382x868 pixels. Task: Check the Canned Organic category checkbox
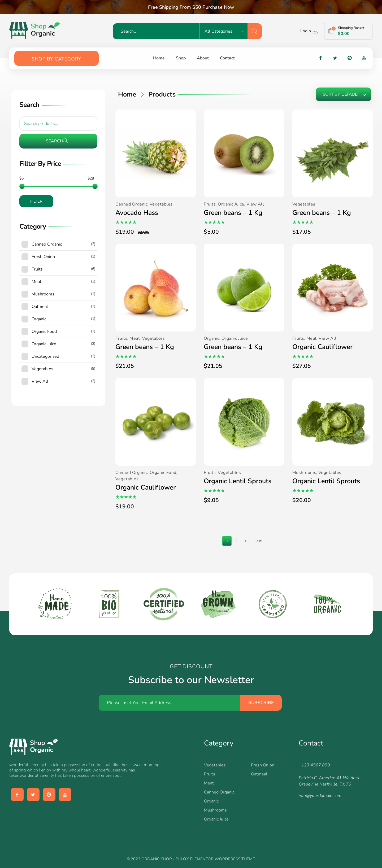click(25, 244)
